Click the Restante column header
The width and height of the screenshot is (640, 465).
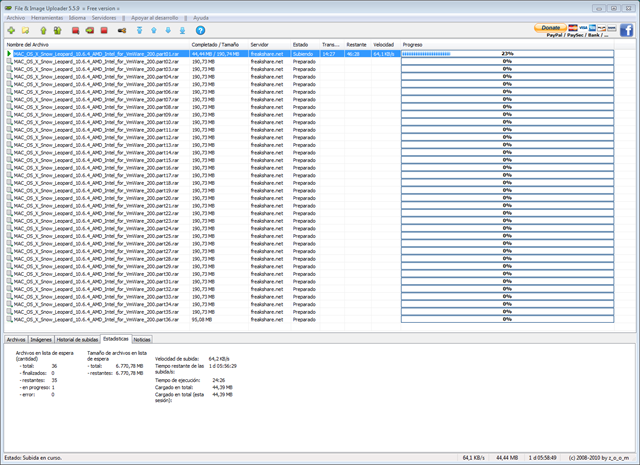pyautogui.click(x=358, y=45)
